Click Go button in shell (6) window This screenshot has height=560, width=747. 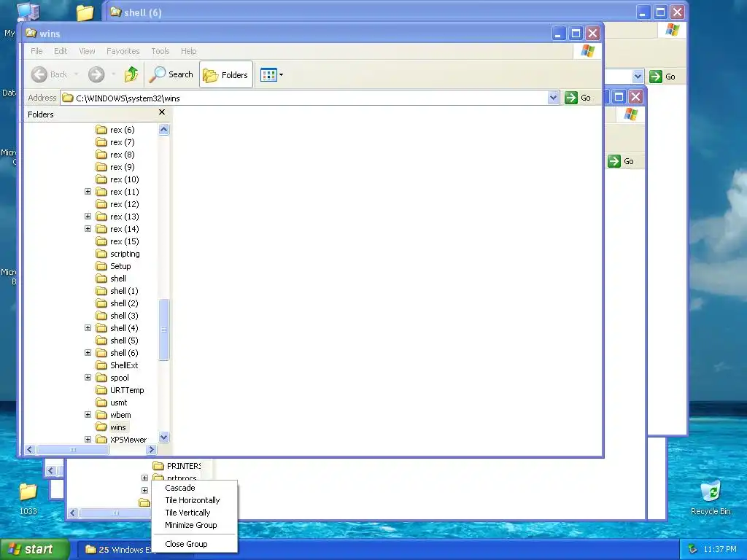pos(662,77)
